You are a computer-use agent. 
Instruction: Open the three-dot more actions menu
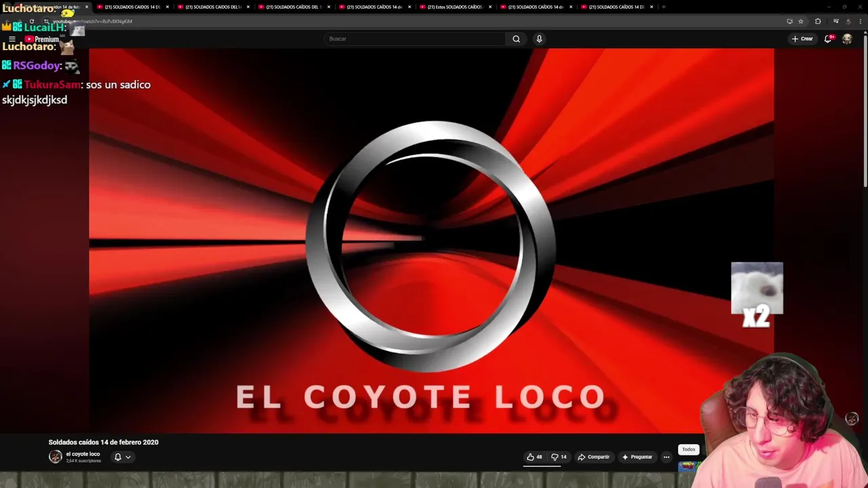[x=666, y=457]
